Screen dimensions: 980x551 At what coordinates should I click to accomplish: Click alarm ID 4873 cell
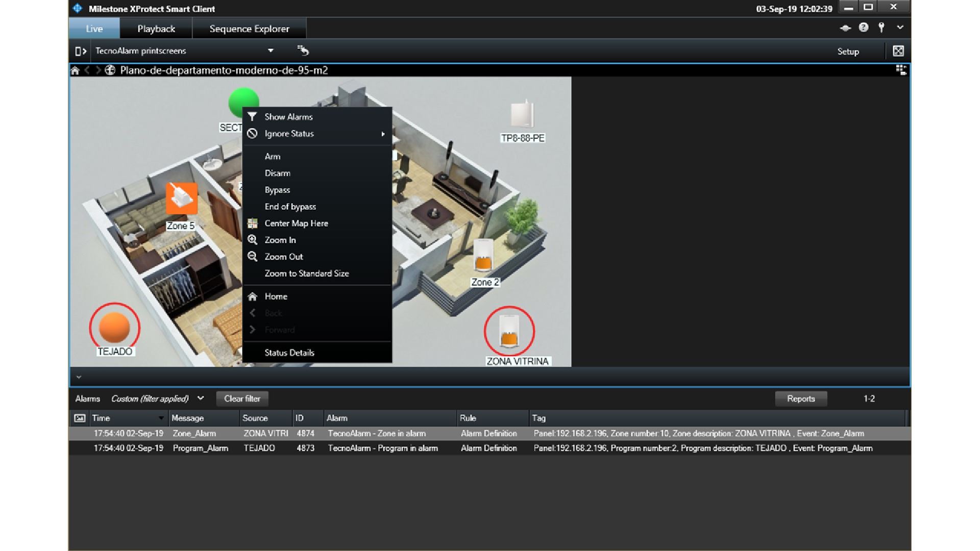(x=306, y=448)
